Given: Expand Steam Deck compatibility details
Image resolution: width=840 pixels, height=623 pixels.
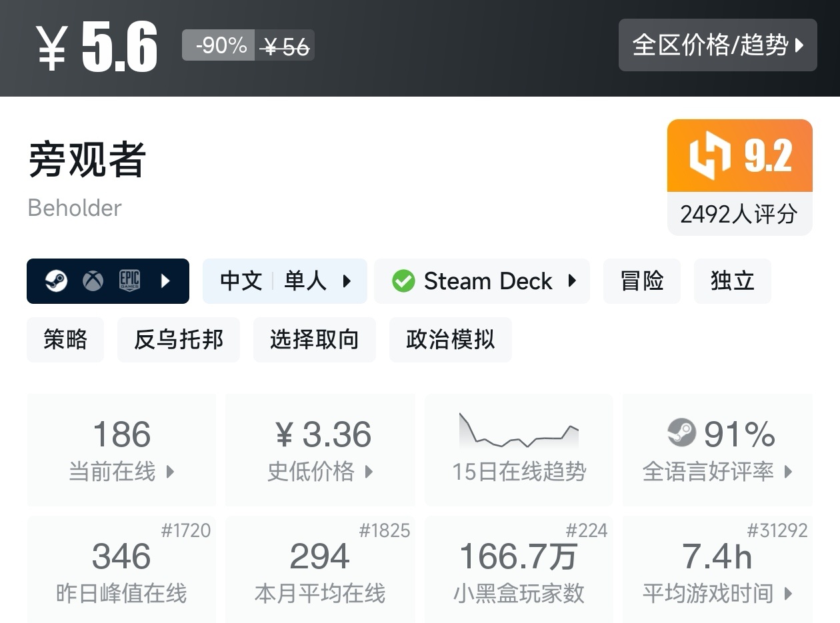Looking at the screenshot, I should pos(572,281).
